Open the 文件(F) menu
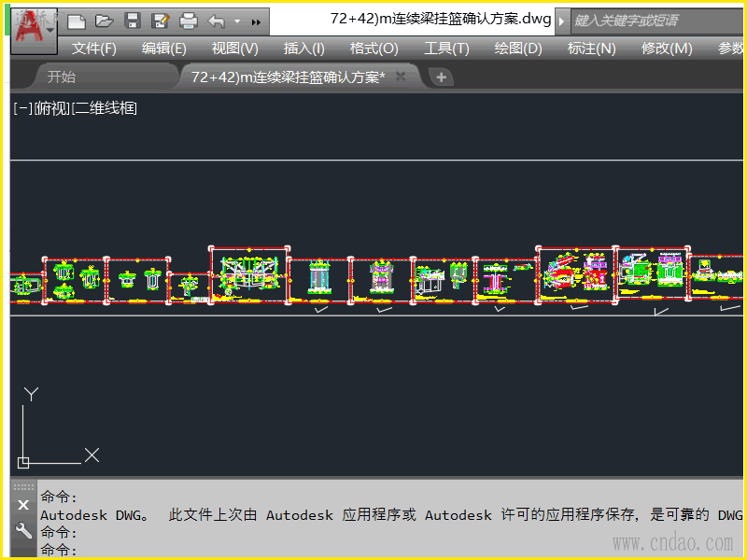The width and height of the screenshot is (747, 560). 94,49
